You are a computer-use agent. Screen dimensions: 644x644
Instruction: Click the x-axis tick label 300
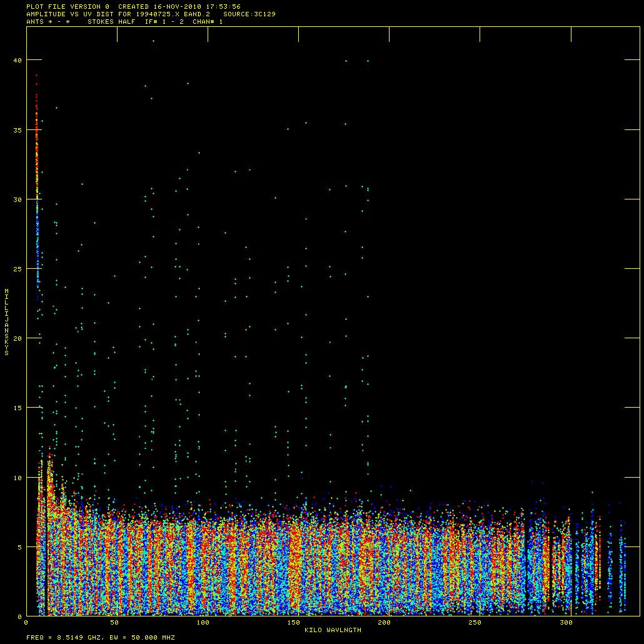point(566,622)
